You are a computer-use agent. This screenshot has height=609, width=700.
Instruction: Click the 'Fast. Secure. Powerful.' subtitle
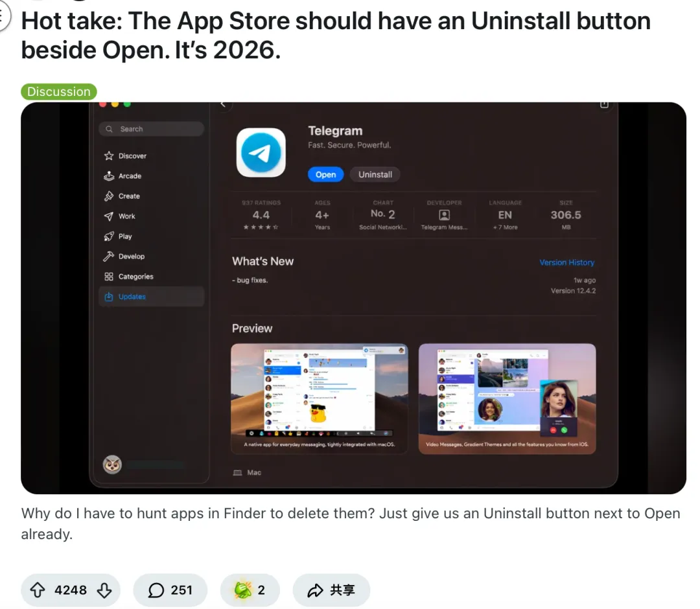coord(349,145)
